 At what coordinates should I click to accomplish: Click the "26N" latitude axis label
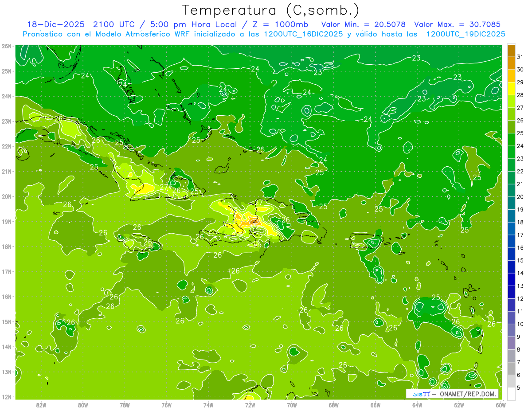pos(7,46)
